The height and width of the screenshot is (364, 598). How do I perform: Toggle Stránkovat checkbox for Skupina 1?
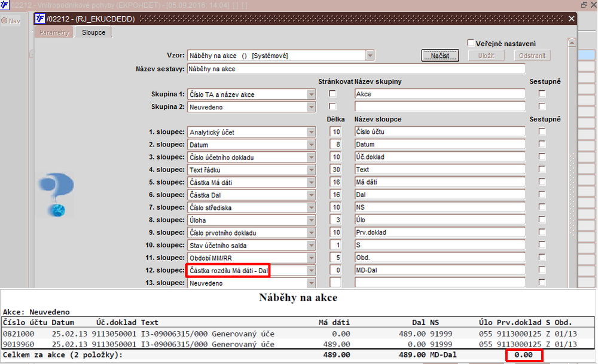coord(332,94)
